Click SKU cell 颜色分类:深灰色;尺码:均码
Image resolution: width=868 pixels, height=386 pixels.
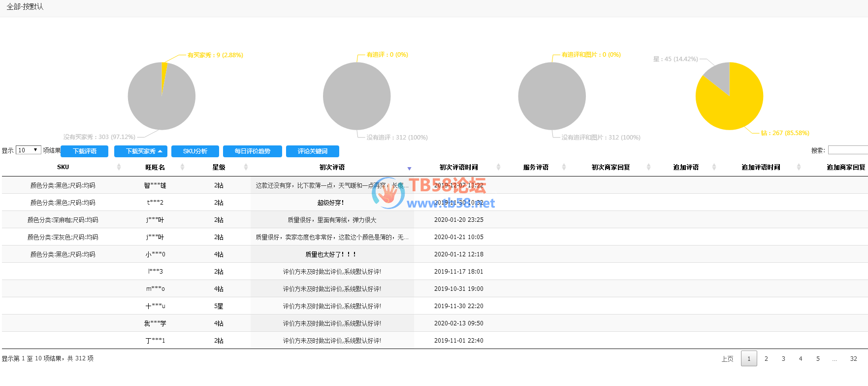[63, 237]
